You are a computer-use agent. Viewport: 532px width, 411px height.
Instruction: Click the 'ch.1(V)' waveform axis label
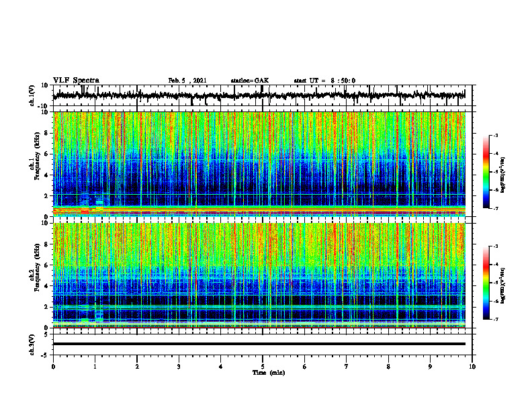(32, 95)
